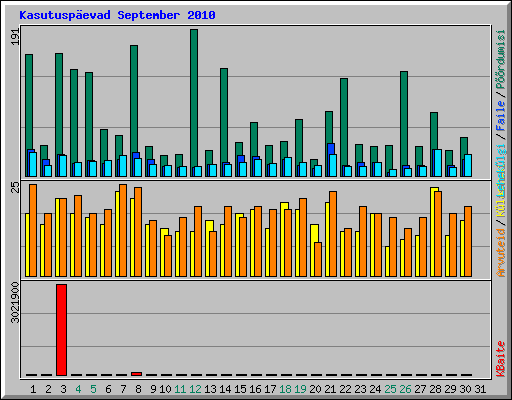Select day label 7 on the x-axis
512x400 pixels.
point(123,389)
